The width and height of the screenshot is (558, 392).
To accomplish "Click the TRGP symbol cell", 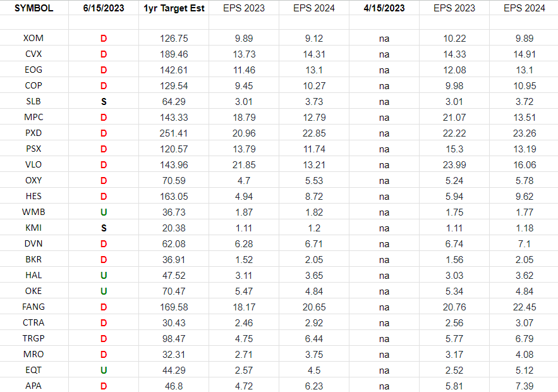I will (33, 338).
